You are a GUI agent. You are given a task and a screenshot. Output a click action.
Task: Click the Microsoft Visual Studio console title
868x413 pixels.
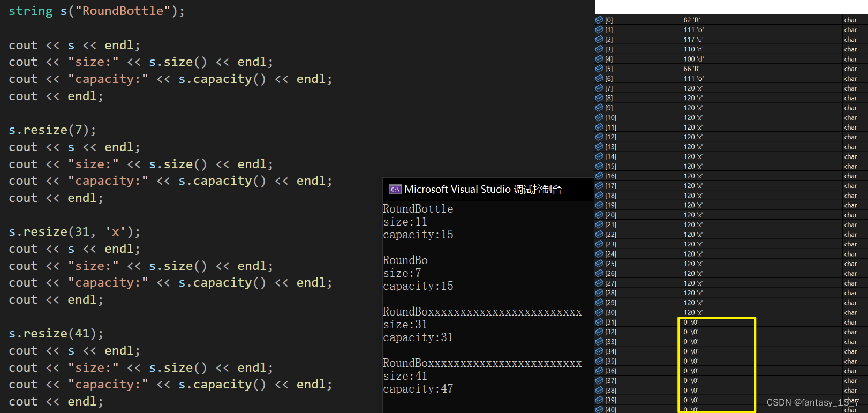[x=483, y=189]
